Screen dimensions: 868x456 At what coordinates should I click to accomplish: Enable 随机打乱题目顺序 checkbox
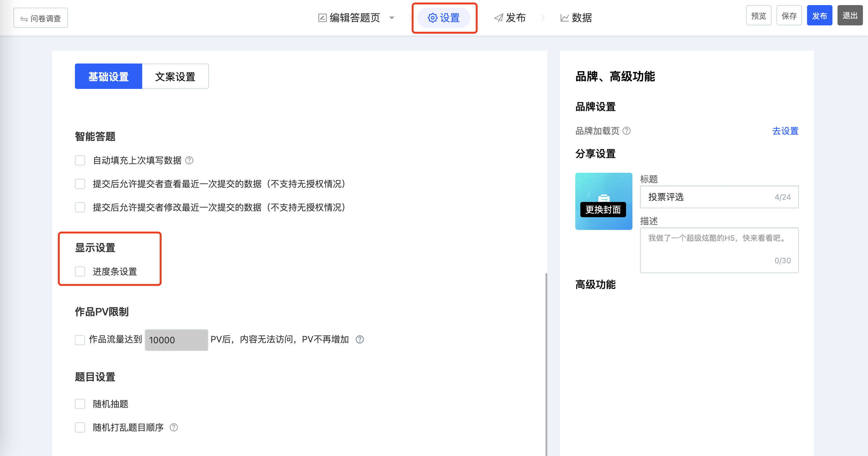(x=80, y=427)
